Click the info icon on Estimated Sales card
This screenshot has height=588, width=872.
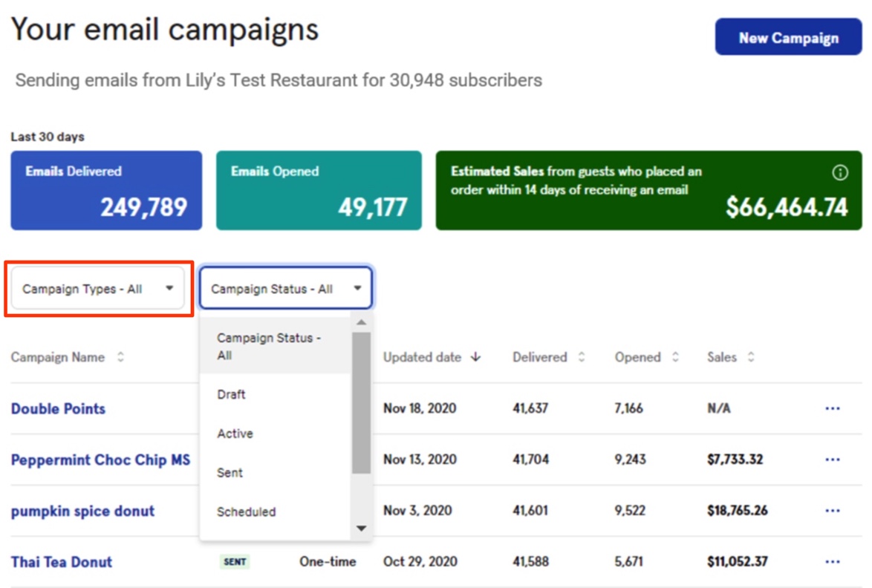click(839, 173)
